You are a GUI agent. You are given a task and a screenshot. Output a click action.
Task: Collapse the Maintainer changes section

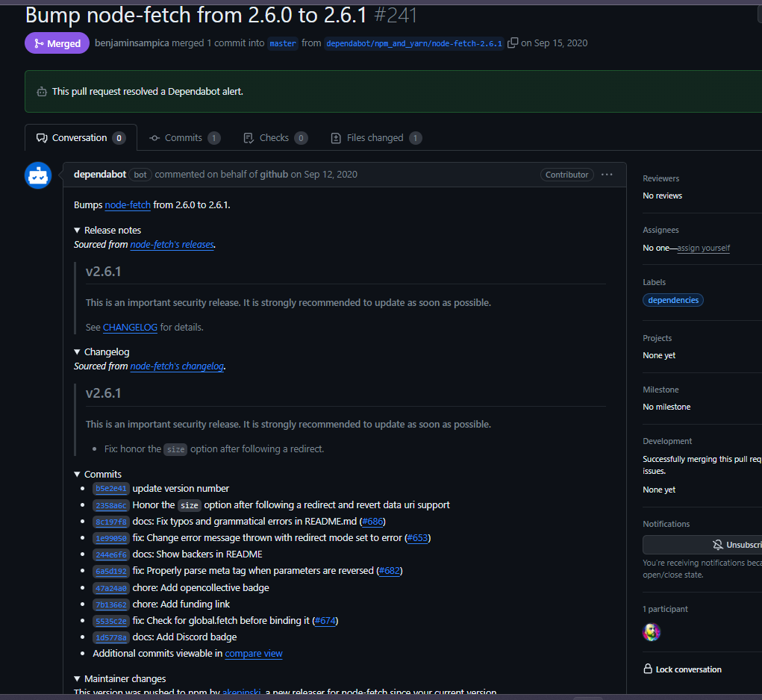point(120,678)
